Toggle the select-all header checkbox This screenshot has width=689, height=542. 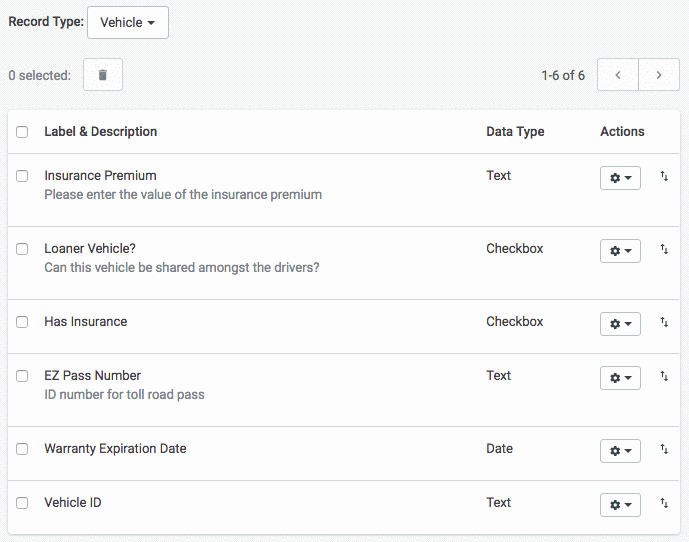pyautogui.click(x=22, y=132)
